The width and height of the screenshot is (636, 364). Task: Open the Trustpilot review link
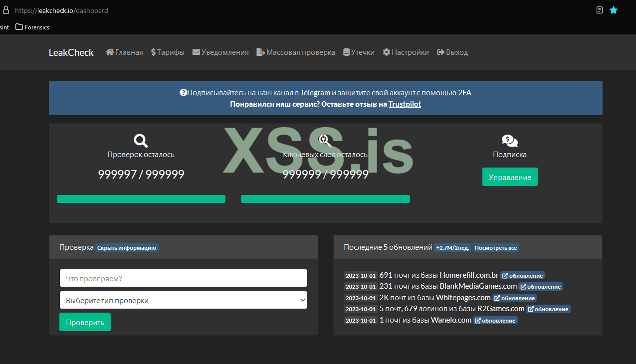click(x=405, y=104)
